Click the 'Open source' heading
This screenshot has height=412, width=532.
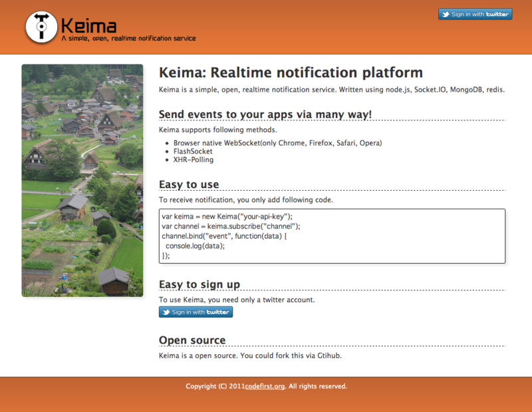point(192,340)
